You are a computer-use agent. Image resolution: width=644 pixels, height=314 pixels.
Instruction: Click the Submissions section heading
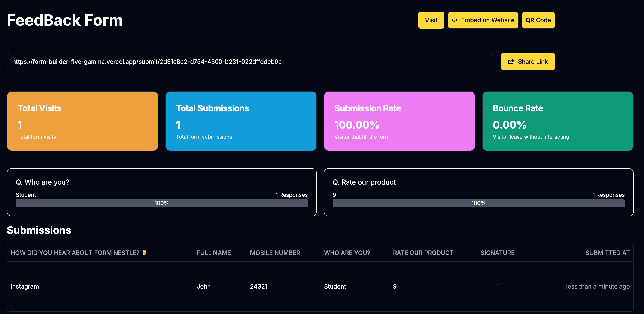(39, 230)
